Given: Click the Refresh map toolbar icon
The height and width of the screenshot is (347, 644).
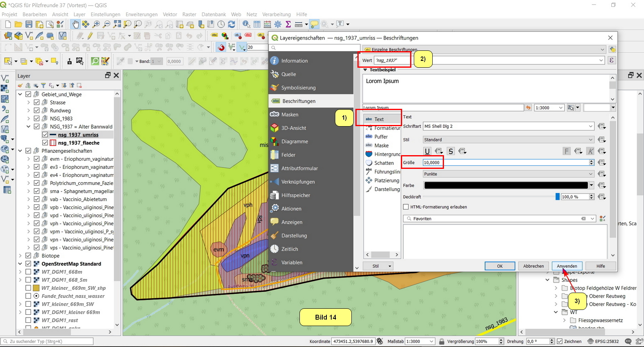Looking at the screenshot, I should coord(231,25).
